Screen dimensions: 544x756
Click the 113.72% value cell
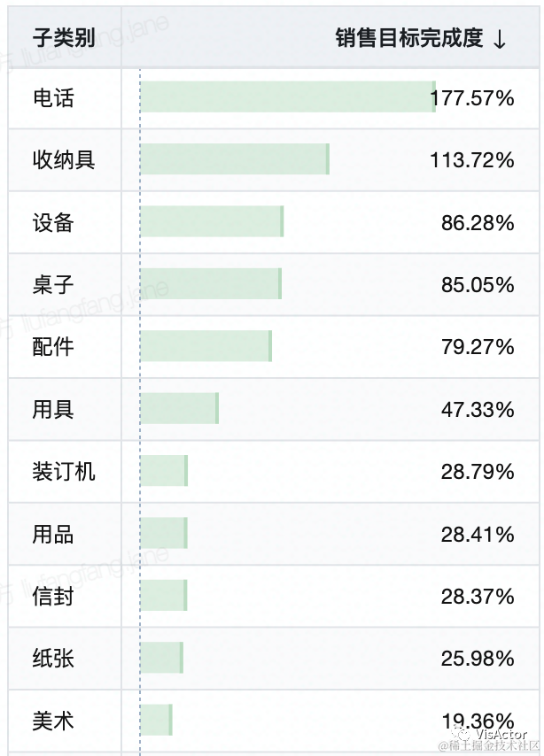pyautogui.click(x=471, y=160)
